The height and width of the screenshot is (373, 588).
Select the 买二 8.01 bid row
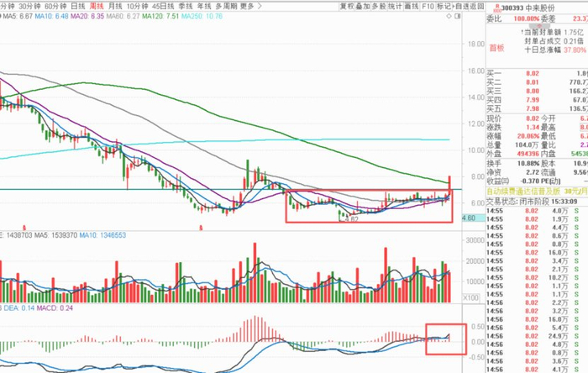[x=537, y=82]
